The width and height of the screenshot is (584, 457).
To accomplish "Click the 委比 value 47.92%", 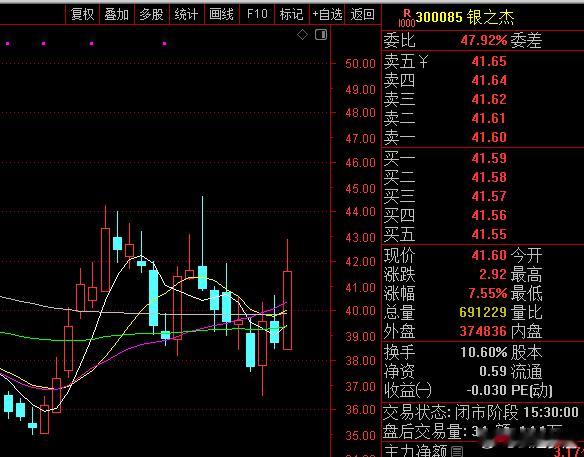I will (484, 40).
